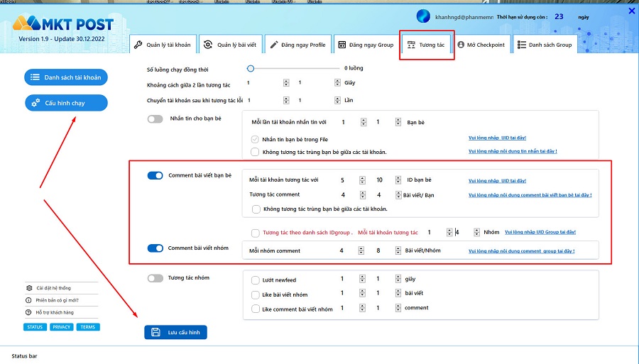Check Like bài viết nhóm option
Screen dimensions: 639x364
(255, 294)
